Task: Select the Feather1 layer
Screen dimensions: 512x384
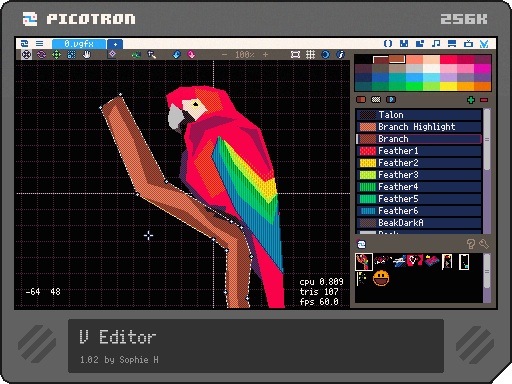Action: (x=419, y=151)
